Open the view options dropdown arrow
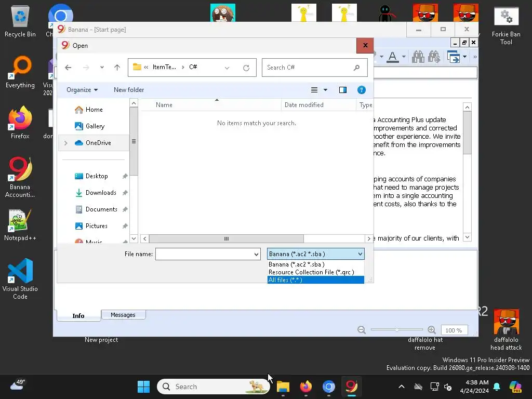This screenshot has width=532, height=399. coord(325,90)
